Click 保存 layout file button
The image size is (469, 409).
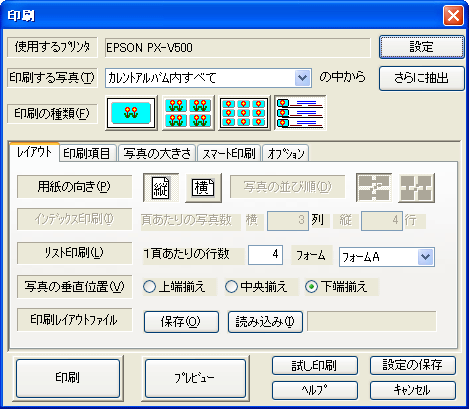pyautogui.click(x=181, y=322)
